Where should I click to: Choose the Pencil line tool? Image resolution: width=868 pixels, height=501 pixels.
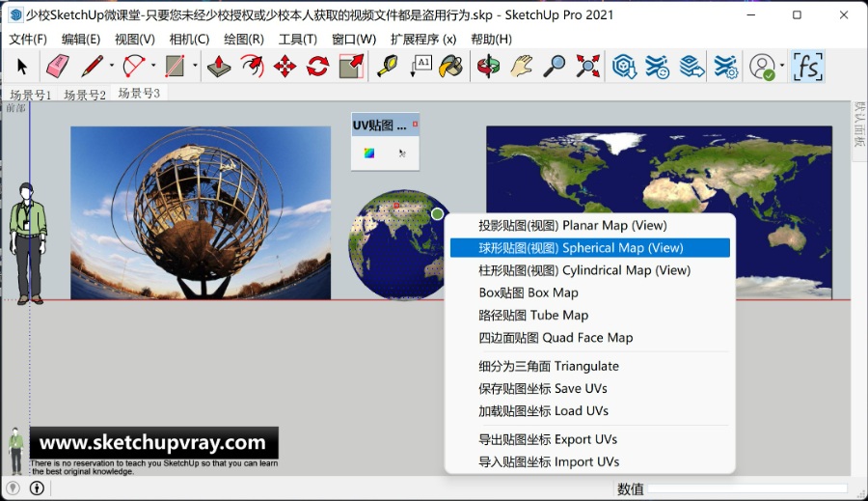pyautogui.click(x=93, y=67)
